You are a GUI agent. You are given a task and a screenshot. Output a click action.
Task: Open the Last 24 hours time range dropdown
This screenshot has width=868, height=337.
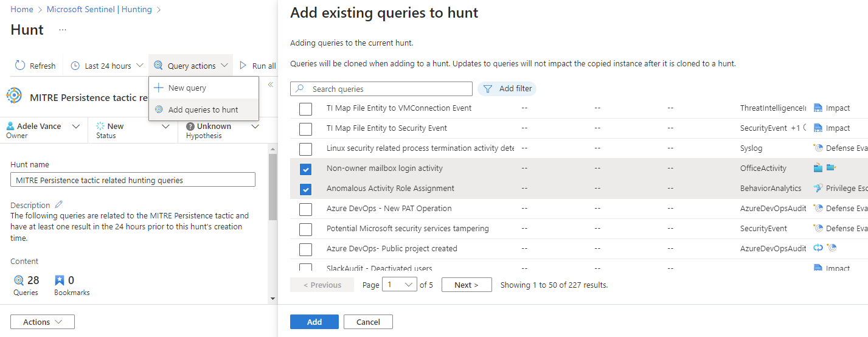108,66
